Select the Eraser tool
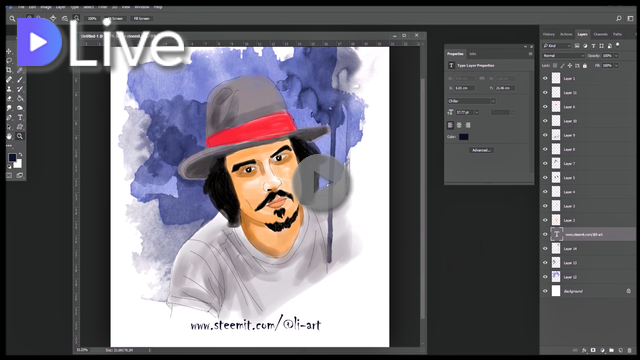The image size is (640, 360). coord(9,98)
